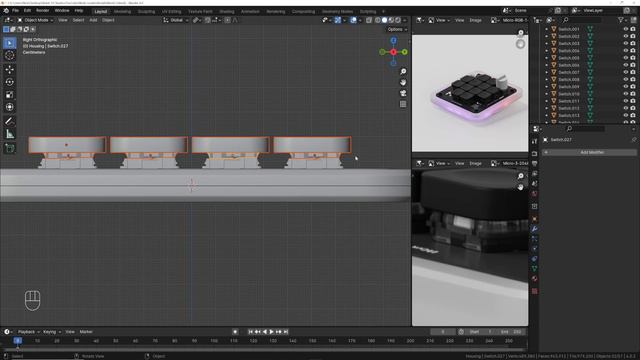Image resolution: width=640 pixels, height=360 pixels.
Task: Select the Measure tool
Action: (x=10, y=134)
